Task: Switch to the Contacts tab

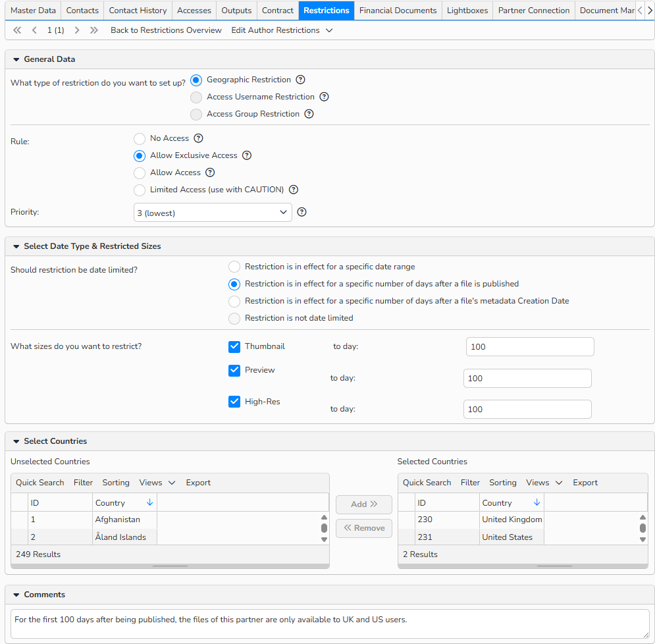Action: [82, 11]
